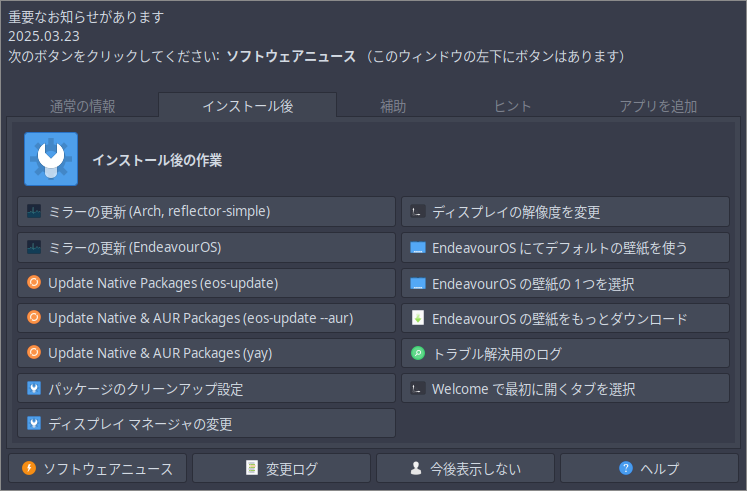Screen dimensions: 747x491
Task: Click the green search icon for トラブル解決用のログ
Action: tap(418, 353)
